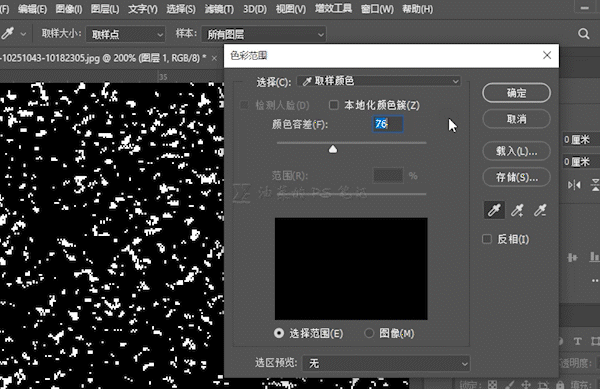Expand the eyedropper tool preset arrow
This screenshot has width=600, height=389.
coord(23,34)
